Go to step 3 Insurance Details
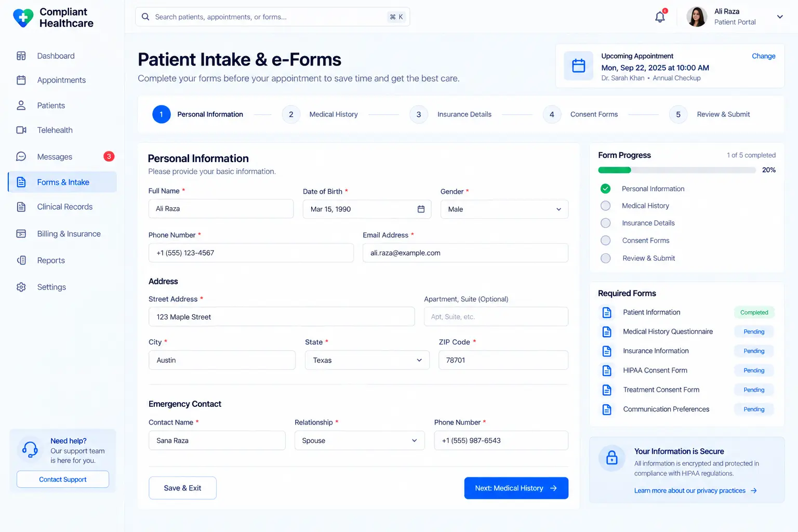798x532 pixels. pos(450,114)
